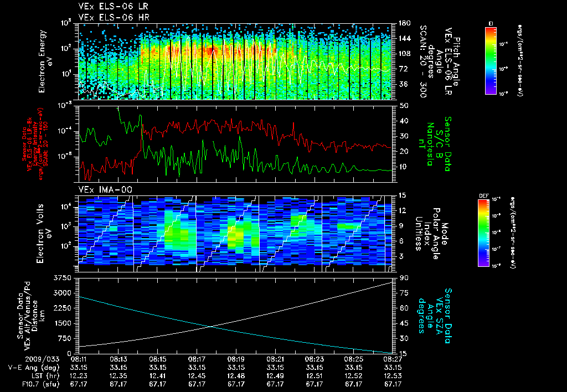
Task: Click the 08:11 time tick label
Action: [x=79, y=359]
